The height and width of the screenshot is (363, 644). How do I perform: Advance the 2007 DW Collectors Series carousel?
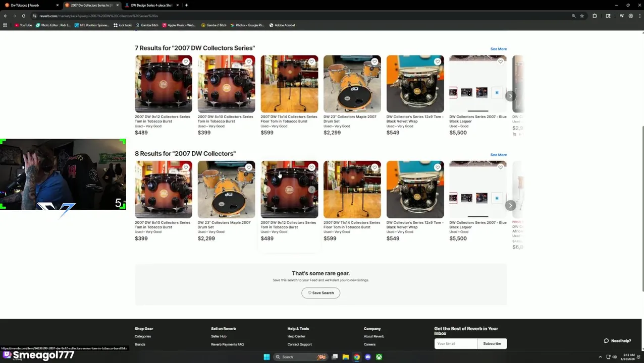coord(510,95)
